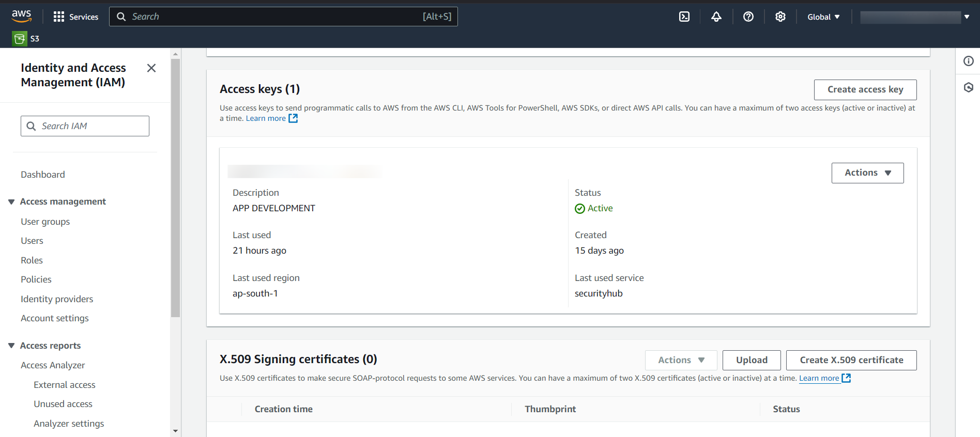Open the Services grid menu
The image size is (980, 437).
(x=75, y=17)
